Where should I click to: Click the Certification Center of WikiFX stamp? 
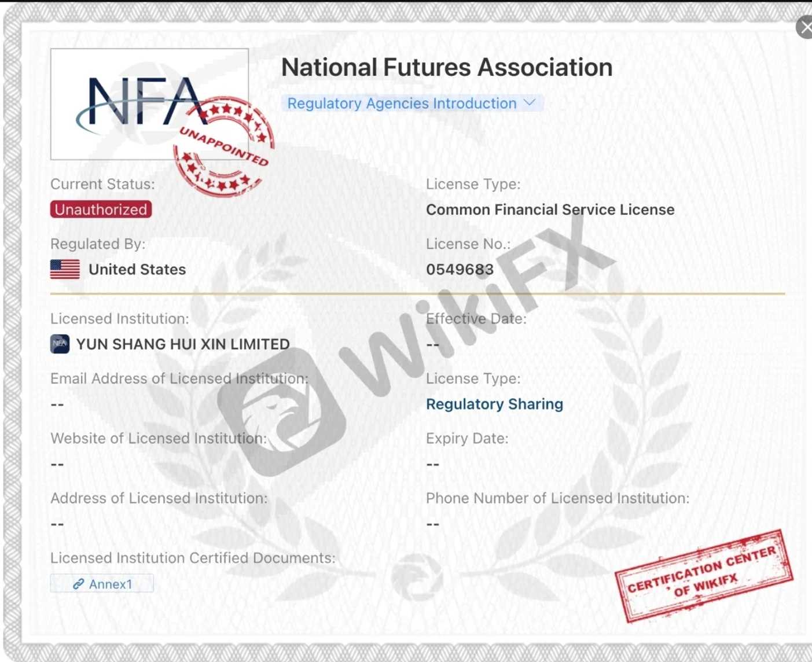(703, 575)
